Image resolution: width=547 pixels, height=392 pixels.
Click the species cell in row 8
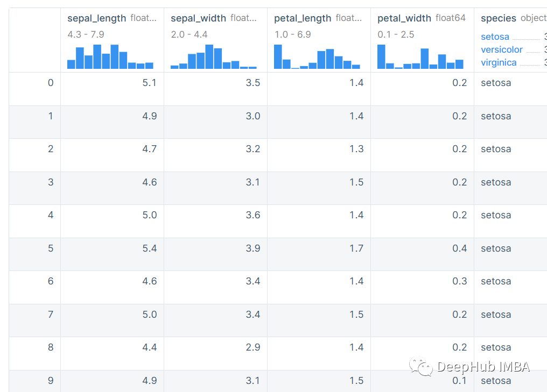click(x=496, y=347)
